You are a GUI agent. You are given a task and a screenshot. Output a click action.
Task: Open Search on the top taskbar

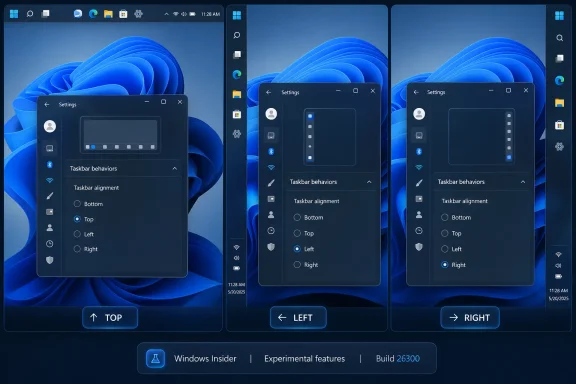tap(30, 14)
